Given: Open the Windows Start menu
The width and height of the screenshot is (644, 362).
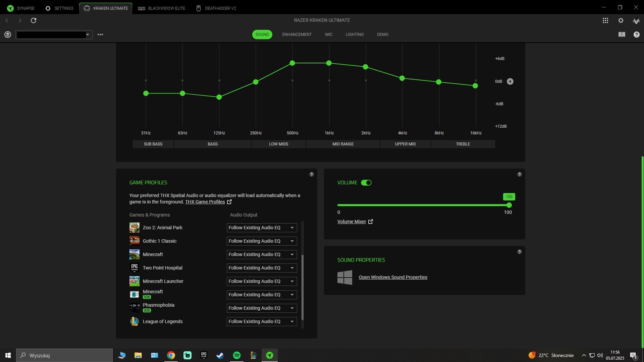Looking at the screenshot, I should 8,355.
